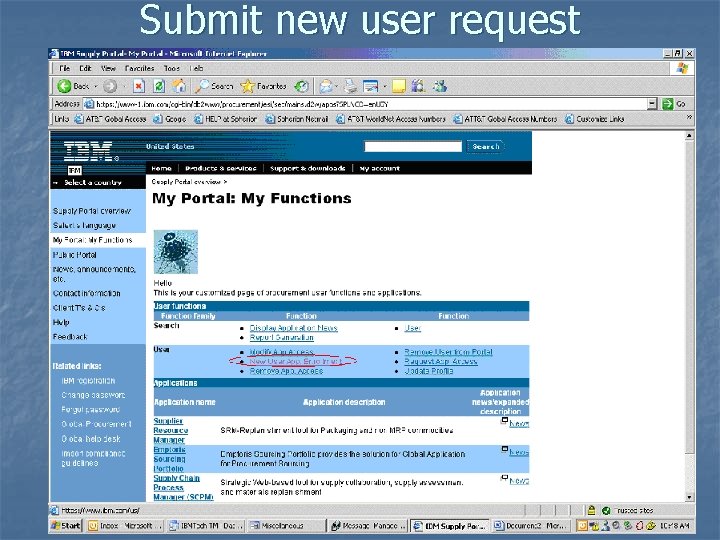Open Products & services navigation tab
Viewport: 720px width, 540px height.
click(221, 169)
